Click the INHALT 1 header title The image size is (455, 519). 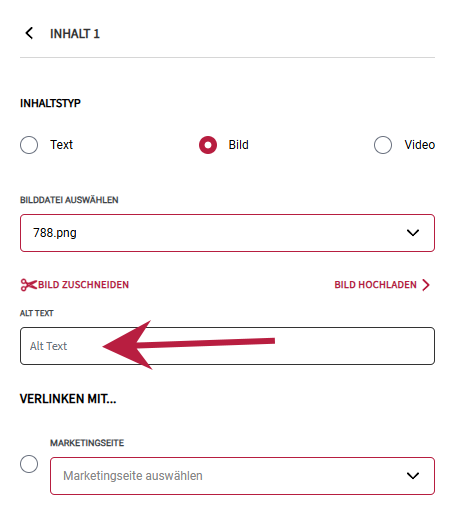(75, 34)
